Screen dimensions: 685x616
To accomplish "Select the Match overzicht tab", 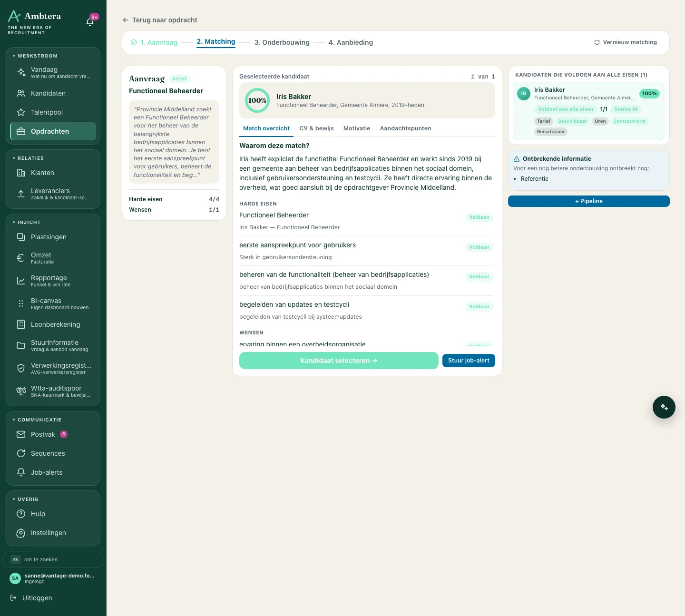I will (266, 128).
